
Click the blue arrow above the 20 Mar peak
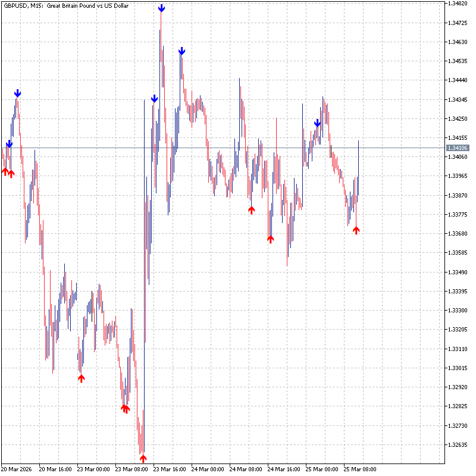[18, 93]
